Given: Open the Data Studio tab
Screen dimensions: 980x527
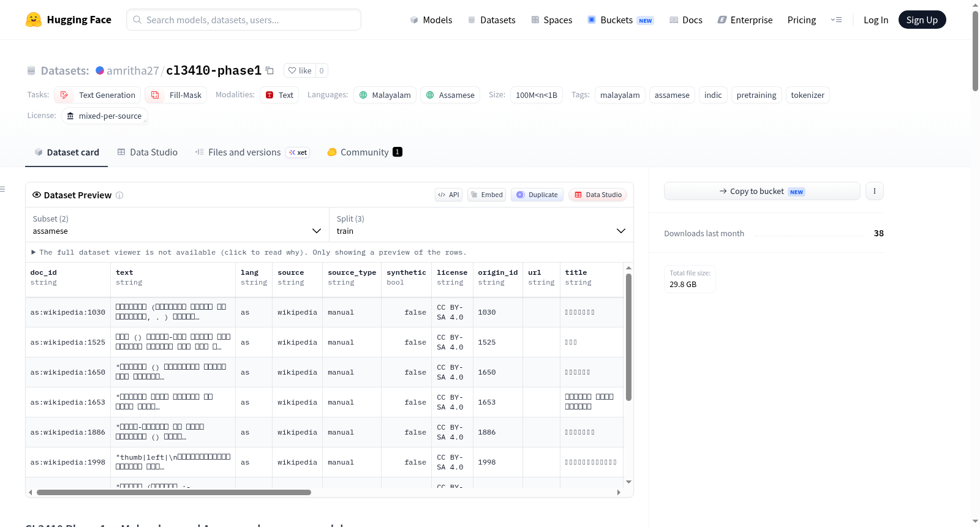Looking at the screenshot, I should click(147, 152).
